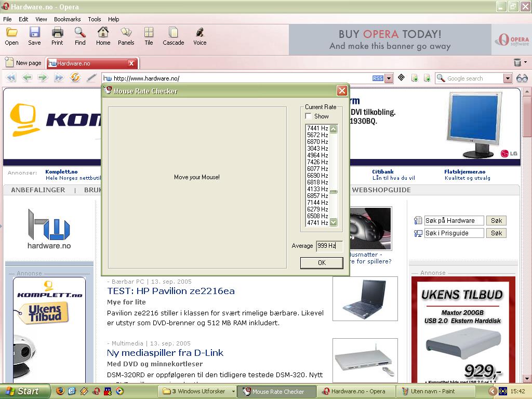Click the Tile windows icon
532x399 pixels.
149,36
